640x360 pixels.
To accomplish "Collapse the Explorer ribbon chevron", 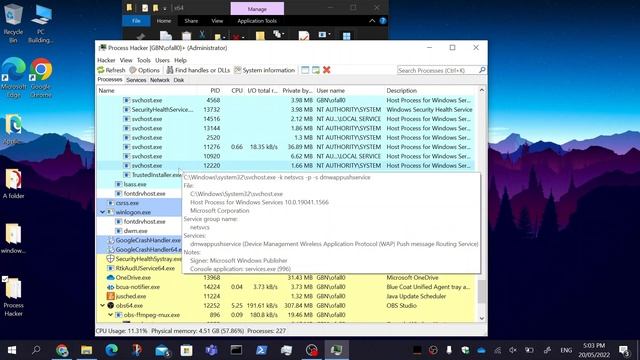I will pyautogui.click(x=372, y=21).
